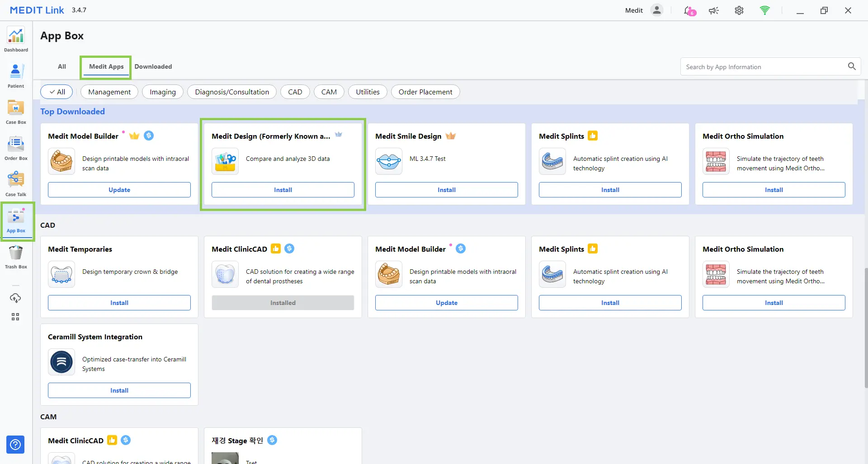Click the megaphone announcements icon
868x464 pixels.
(x=714, y=10)
